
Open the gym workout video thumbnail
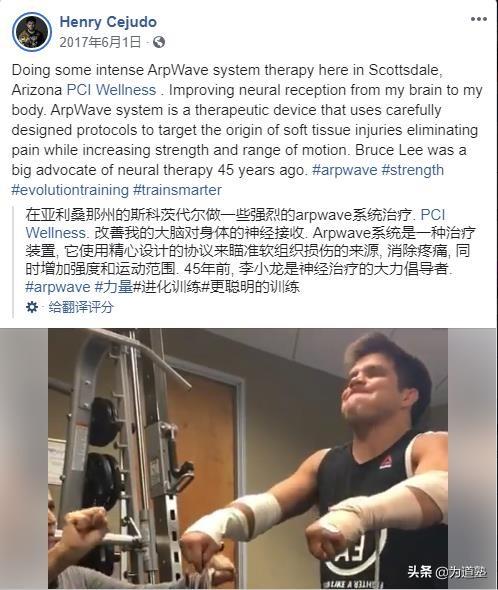point(248,458)
